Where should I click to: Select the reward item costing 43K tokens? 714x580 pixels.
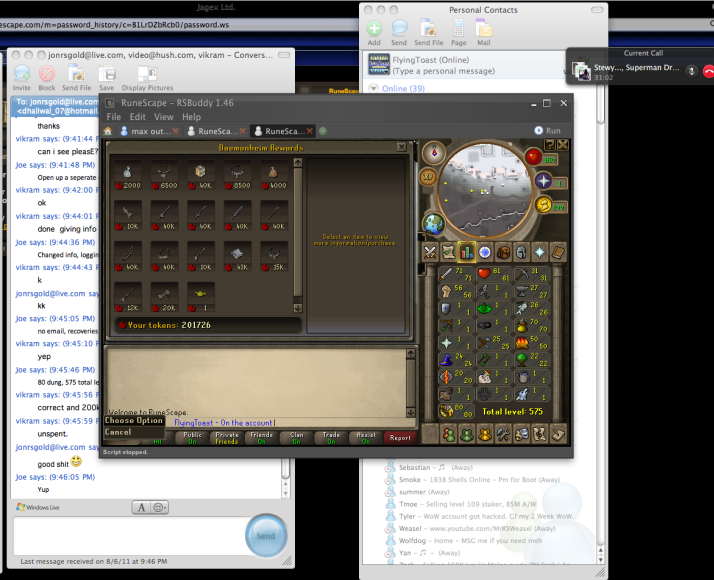(237, 258)
